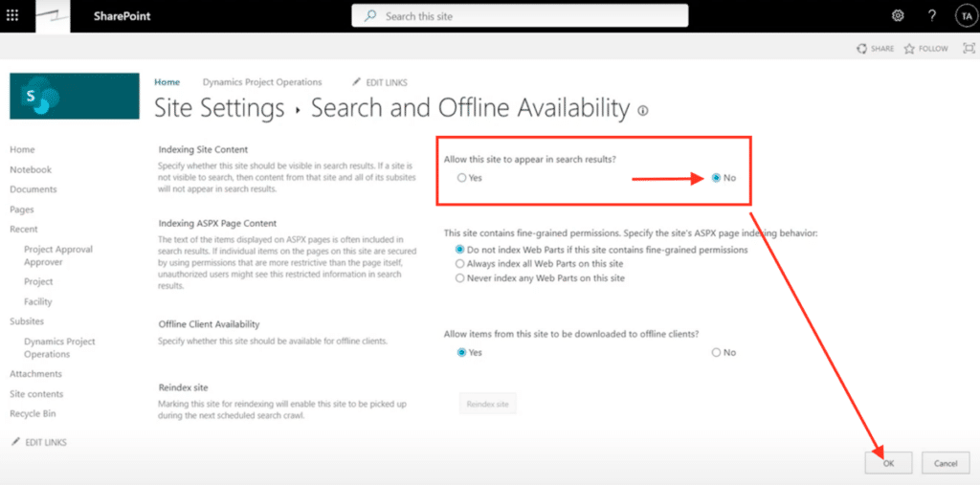Viewport: 980px width, 485px height.
Task: Toggle the focus on content icon
Action: (x=969, y=49)
